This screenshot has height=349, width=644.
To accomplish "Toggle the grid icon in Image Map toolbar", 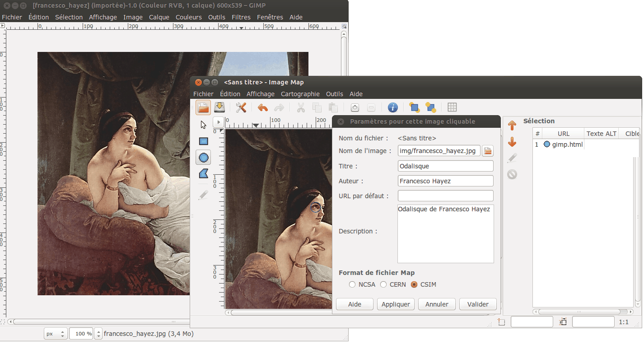I will pos(452,107).
